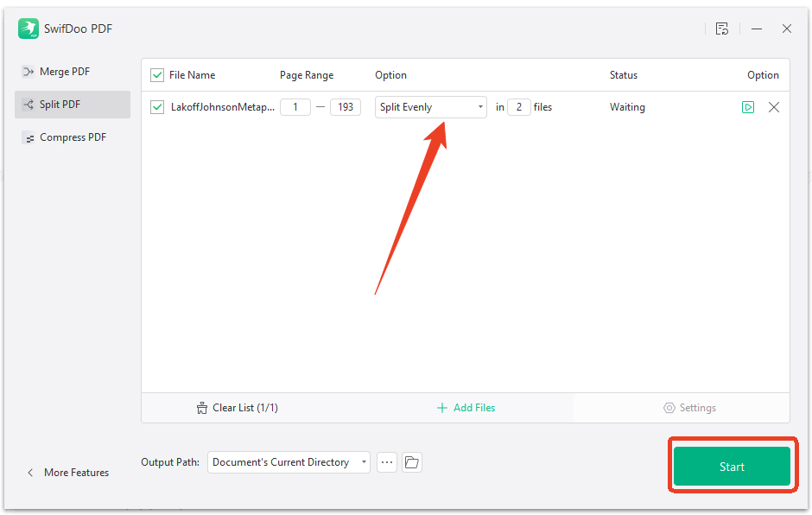Click the gear icon beside Settings
This screenshot has width=812, height=515.
click(669, 408)
